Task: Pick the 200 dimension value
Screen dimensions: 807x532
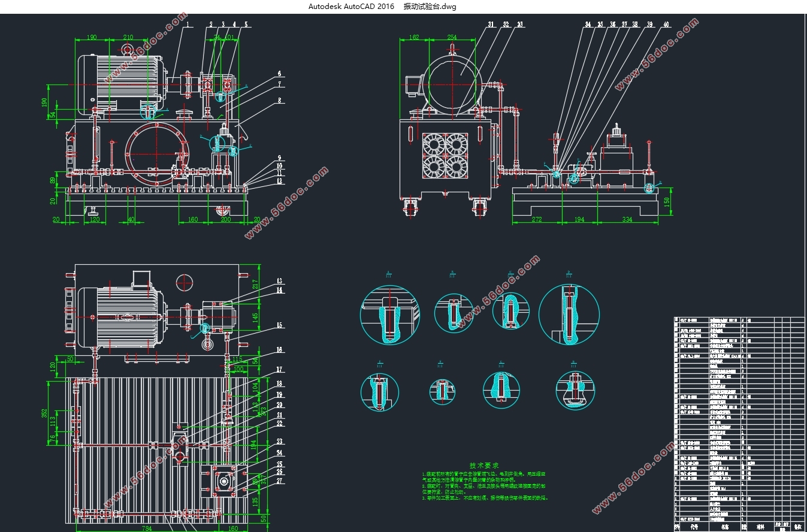Action: (x=226, y=220)
